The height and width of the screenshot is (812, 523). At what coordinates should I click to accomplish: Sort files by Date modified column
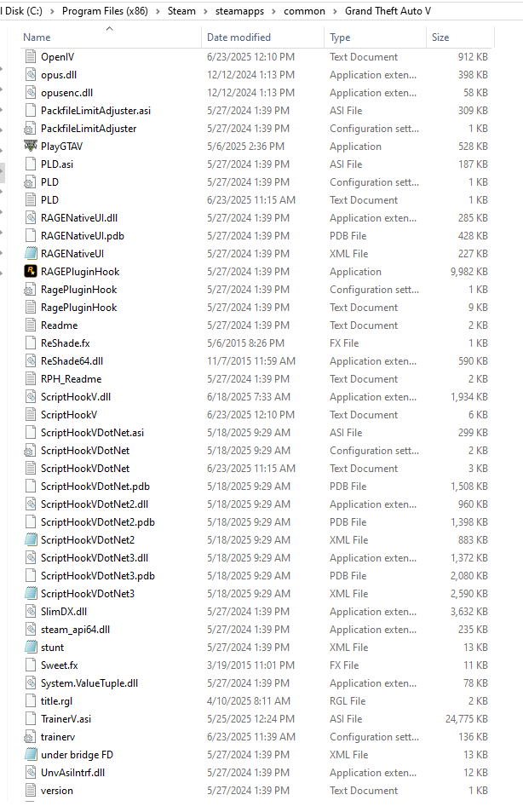click(x=239, y=37)
